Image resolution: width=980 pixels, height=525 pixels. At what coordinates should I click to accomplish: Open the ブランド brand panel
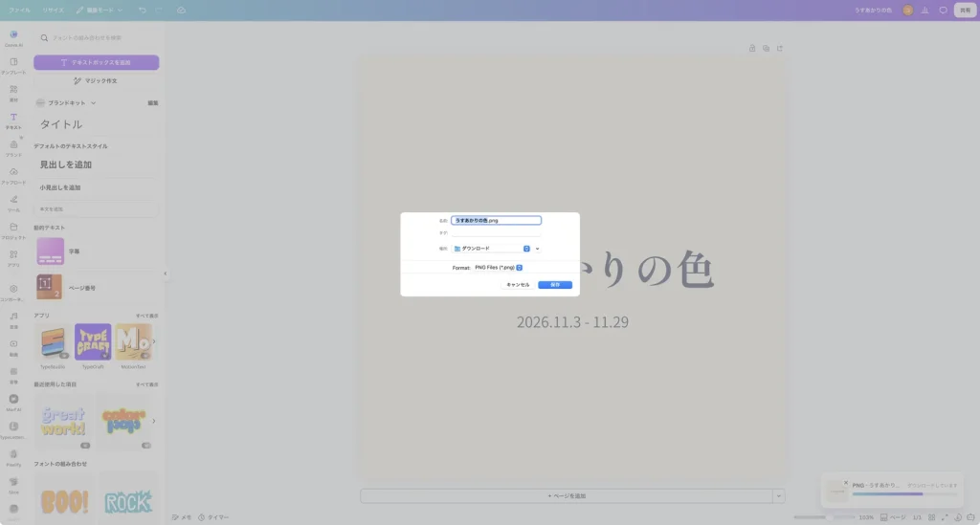point(13,148)
